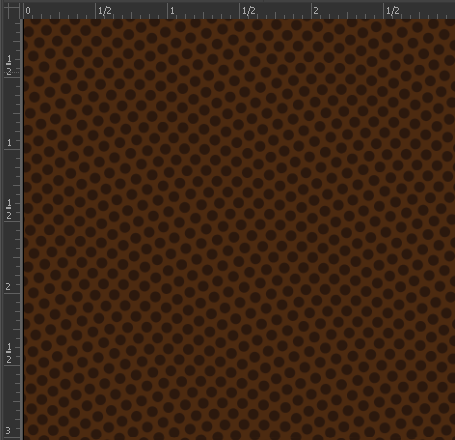
Task: Click vertical ruler tick midway between 1/2 and 1
Action: (16, 113)
